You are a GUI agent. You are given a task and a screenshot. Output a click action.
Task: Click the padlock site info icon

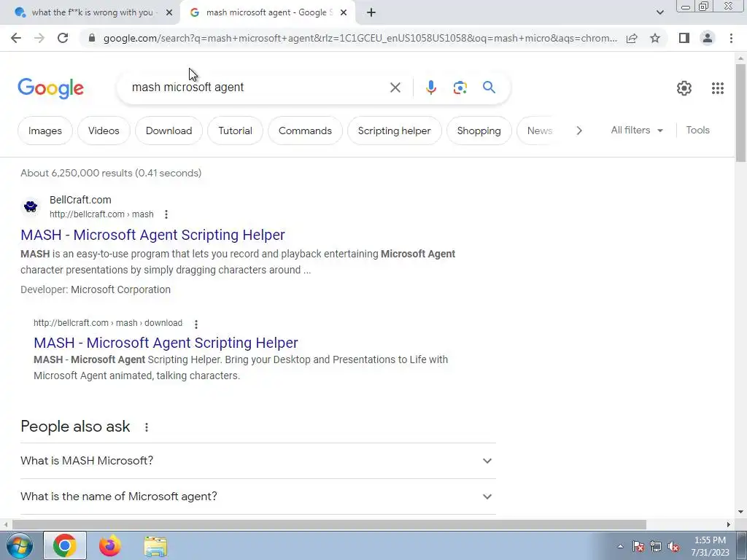coord(92,38)
